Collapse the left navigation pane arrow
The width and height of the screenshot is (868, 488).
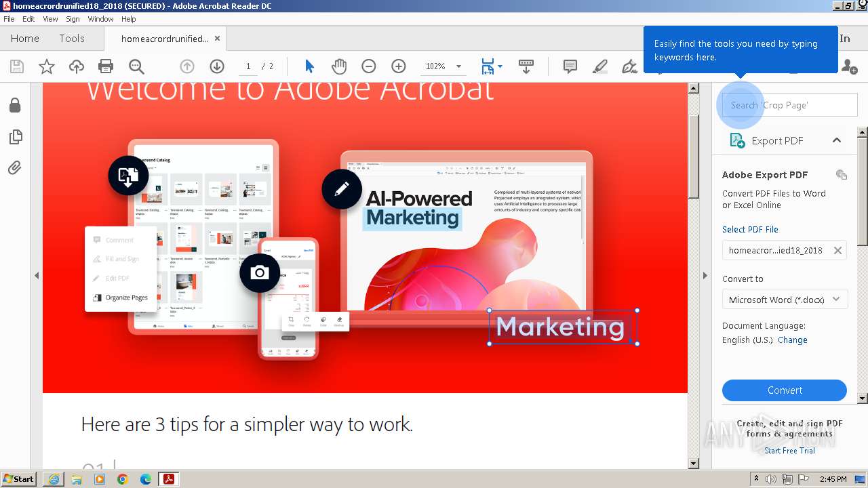37,275
